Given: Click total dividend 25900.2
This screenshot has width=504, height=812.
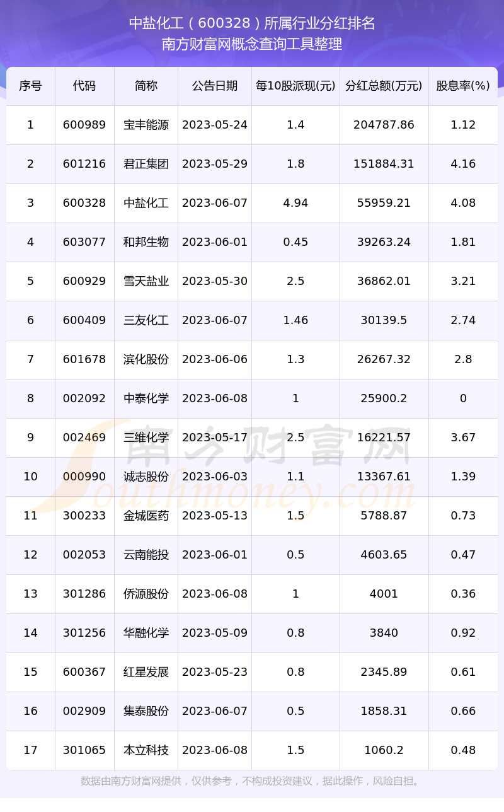Looking at the screenshot, I should (384, 398).
